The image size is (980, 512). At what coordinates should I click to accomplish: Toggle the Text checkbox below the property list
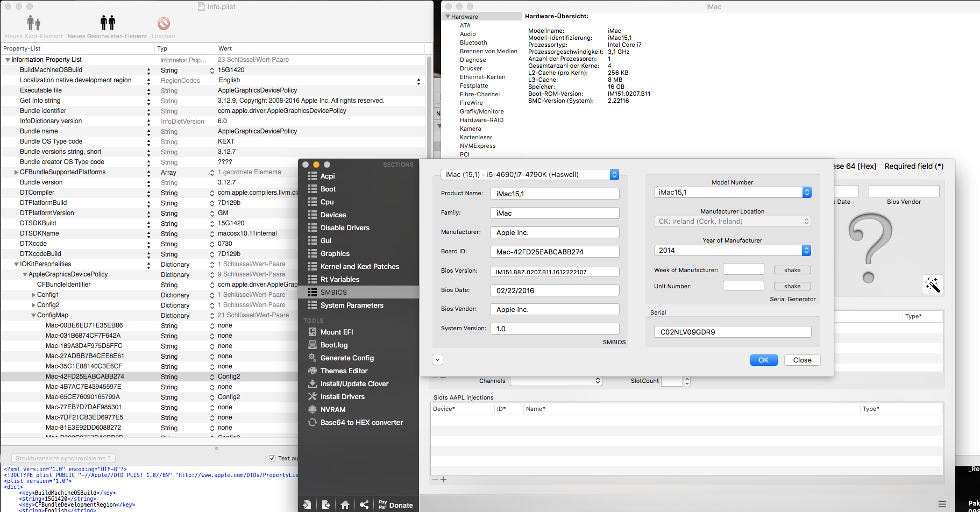[x=272, y=458]
